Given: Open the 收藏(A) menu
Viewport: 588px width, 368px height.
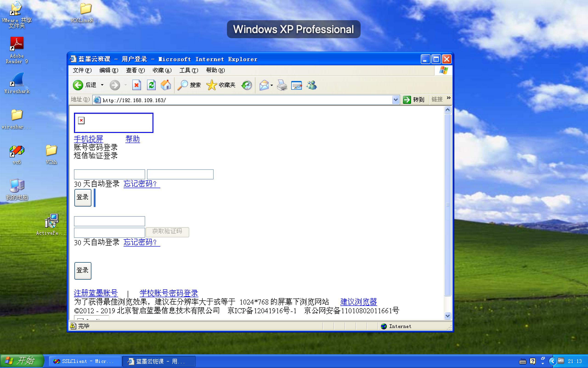Looking at the screenshot, I should [162, 70].
